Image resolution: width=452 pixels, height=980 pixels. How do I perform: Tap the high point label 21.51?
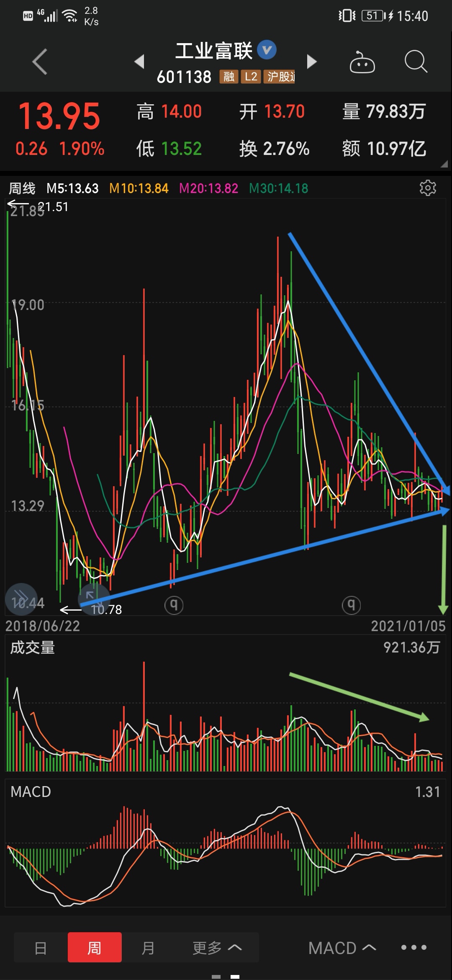pyautogui.click(x=53, y=207)
